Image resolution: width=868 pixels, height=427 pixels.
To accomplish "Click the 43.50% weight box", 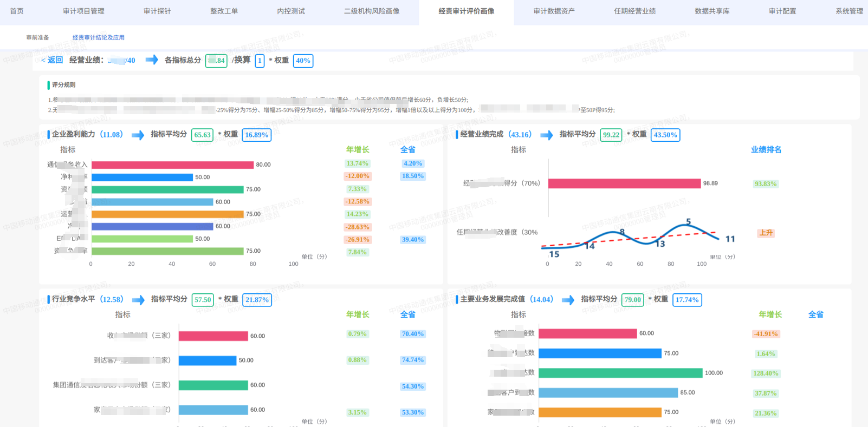I will coord(665,135).
